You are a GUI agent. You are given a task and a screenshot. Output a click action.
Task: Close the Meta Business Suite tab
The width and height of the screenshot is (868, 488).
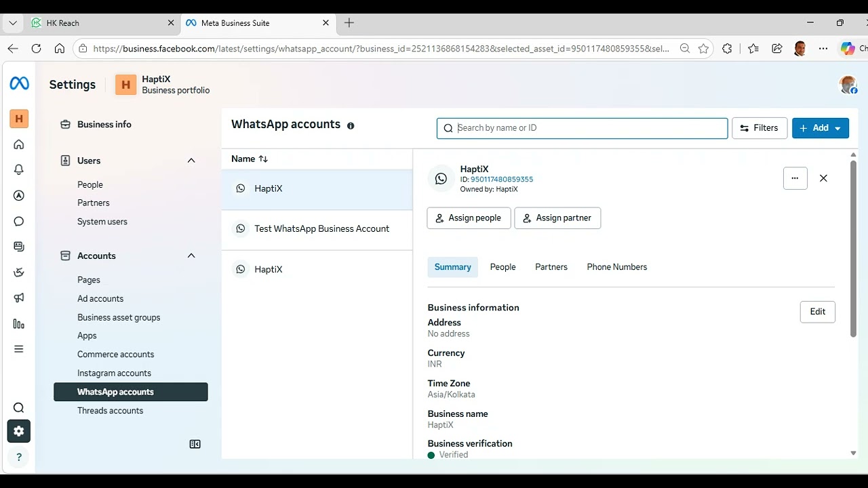coord(326,23)
